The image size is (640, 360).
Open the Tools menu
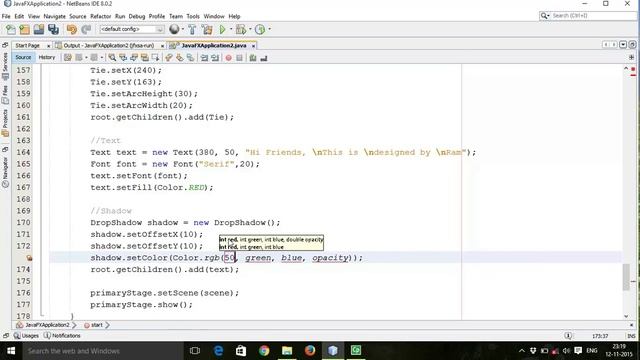193,16
